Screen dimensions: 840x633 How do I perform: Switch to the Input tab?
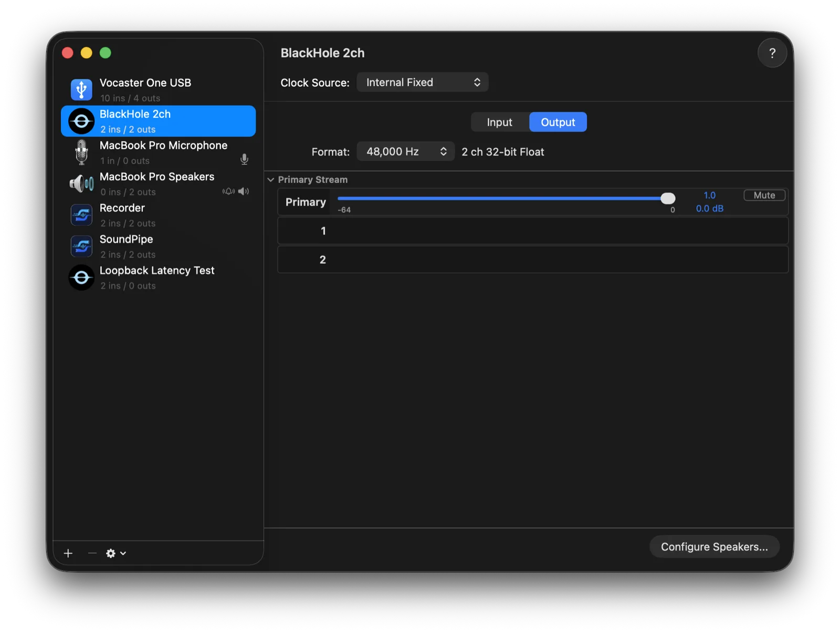pyautogui.click(x=499, y=122)
